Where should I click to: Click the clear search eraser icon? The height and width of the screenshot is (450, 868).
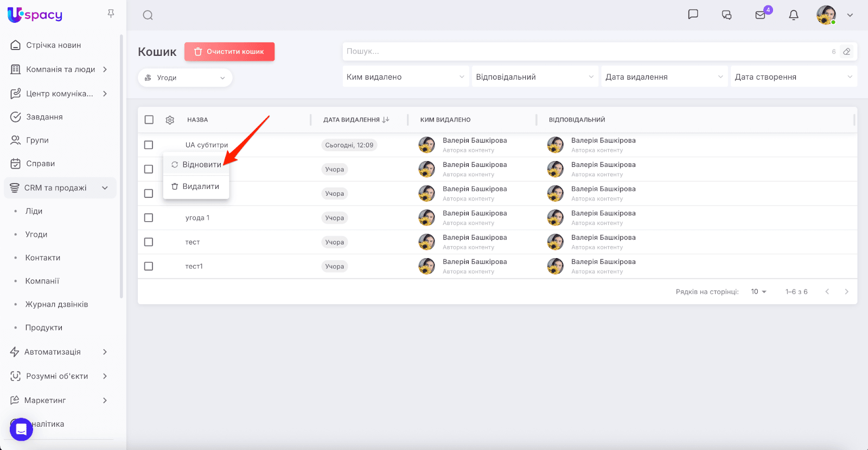coord(846,52)
